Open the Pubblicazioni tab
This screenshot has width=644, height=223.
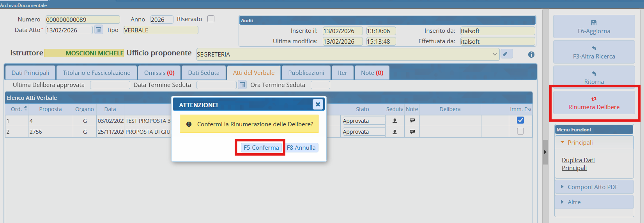click(x=306, y=73)
